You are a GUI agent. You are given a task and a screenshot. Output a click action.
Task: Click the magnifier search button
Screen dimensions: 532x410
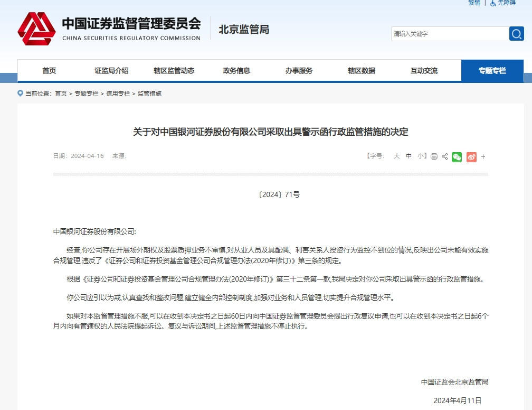pyautogui.click(x=516, y=34)
